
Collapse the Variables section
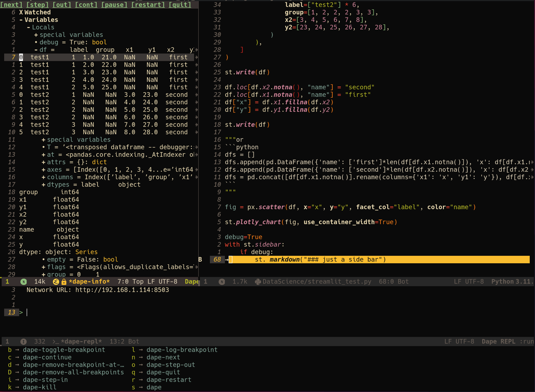point(21,20)
